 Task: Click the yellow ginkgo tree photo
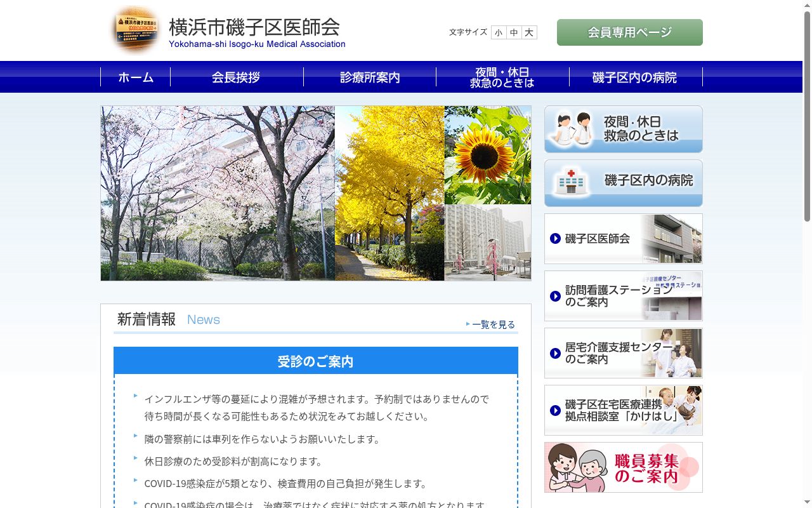coord(390,193)
